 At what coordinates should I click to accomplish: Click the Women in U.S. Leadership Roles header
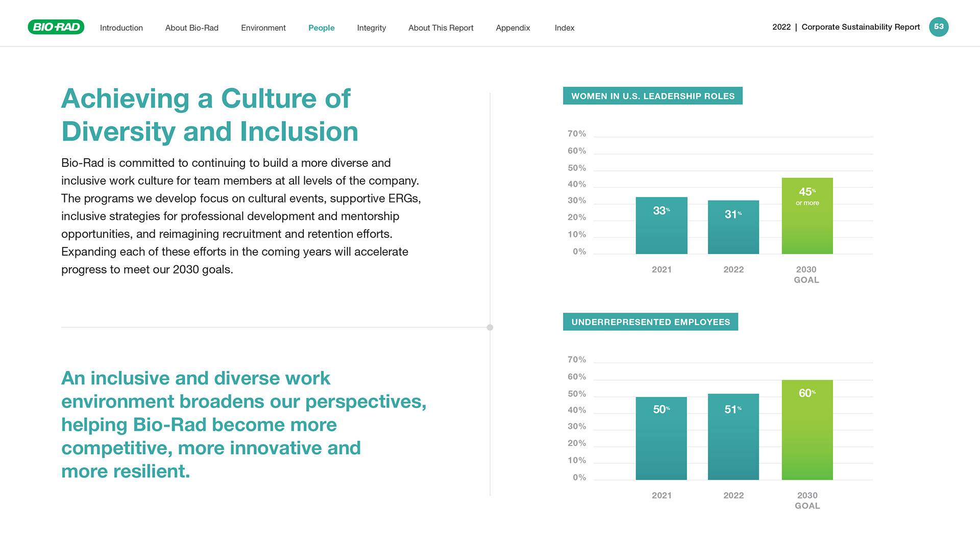coord(653,96)
